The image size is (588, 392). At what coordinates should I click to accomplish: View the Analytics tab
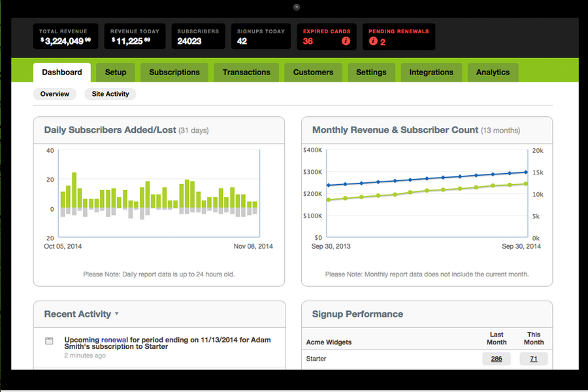point(493,72)
